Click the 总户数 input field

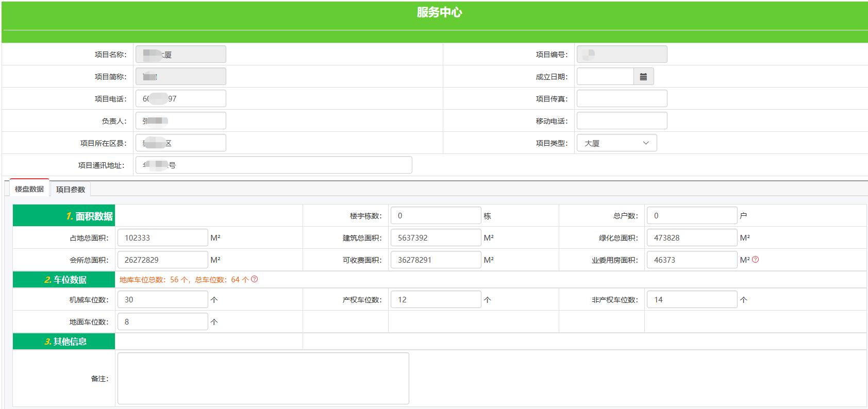click(692, 216)
